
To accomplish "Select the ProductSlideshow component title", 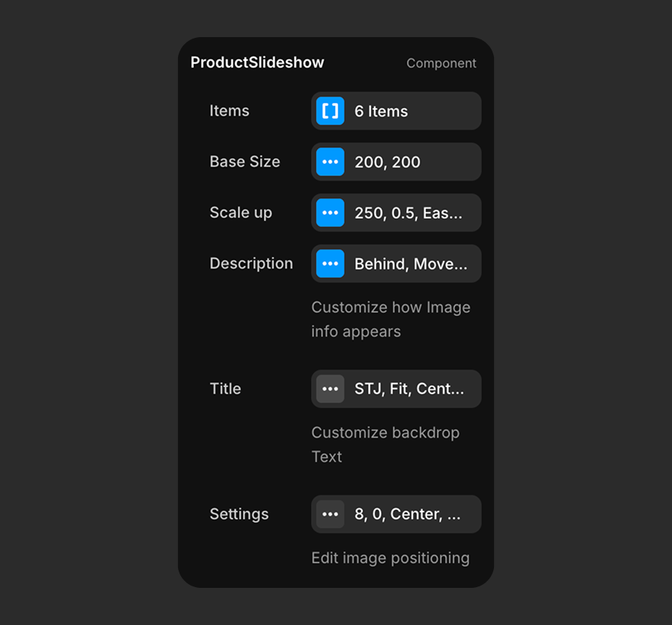I will [x=257, y=63].
